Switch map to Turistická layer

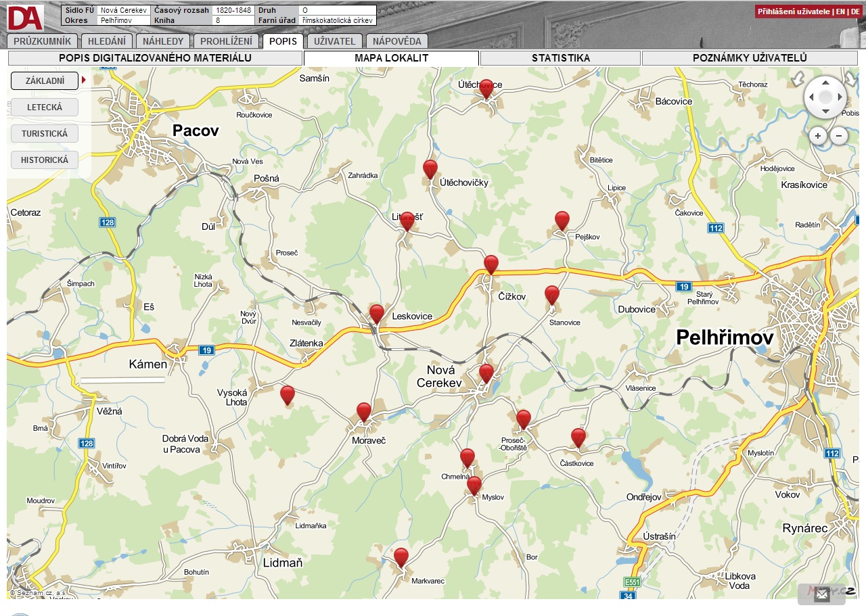[x=45, y=133]
